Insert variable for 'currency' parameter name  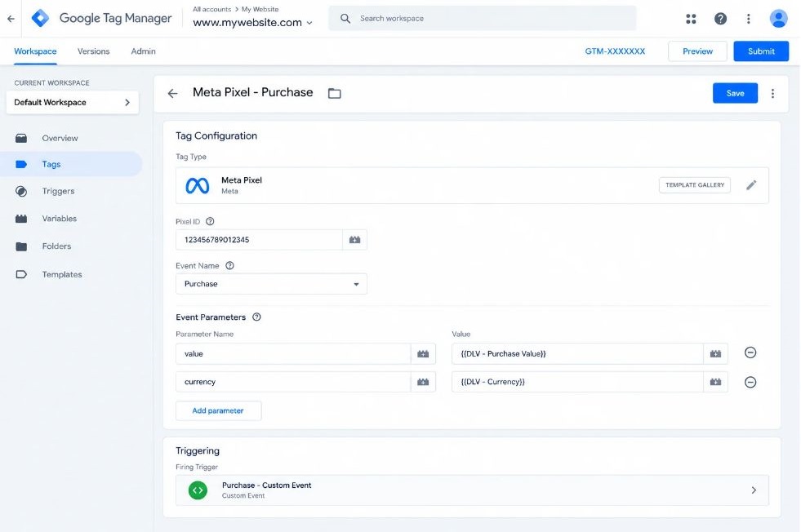[x=423, y=382]
